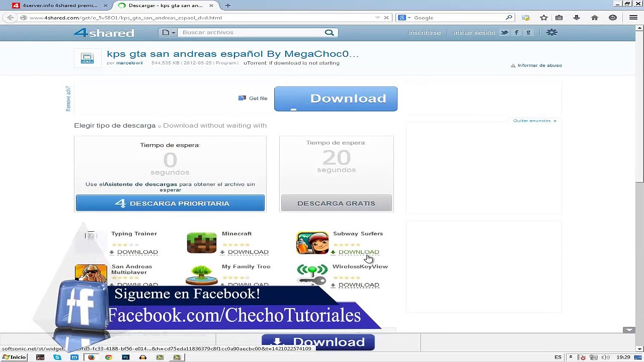The width and height of the screenshot is (644, 362).
Task: Close the Descargar kps gta tab
Action: [211, 6]
